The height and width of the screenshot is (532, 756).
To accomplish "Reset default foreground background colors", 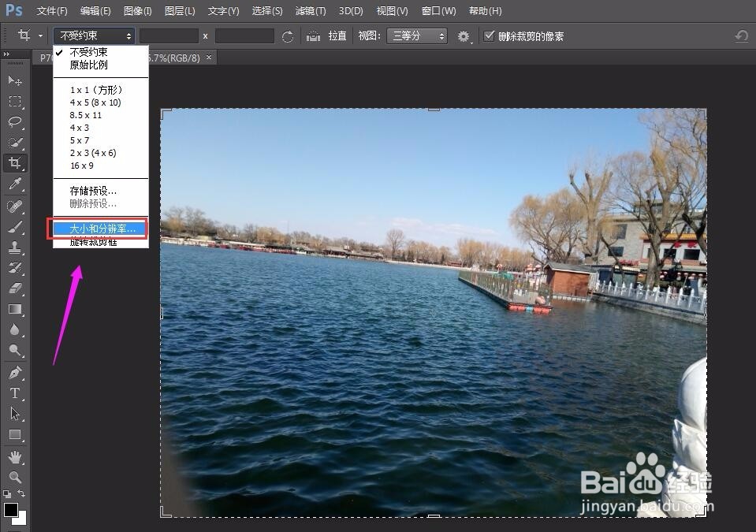I will pos(7,494).
